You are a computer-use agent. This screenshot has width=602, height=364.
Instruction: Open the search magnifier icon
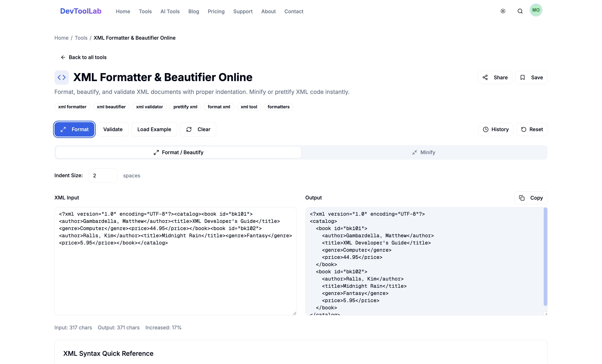pyautogui.click(x=520, y=11)
